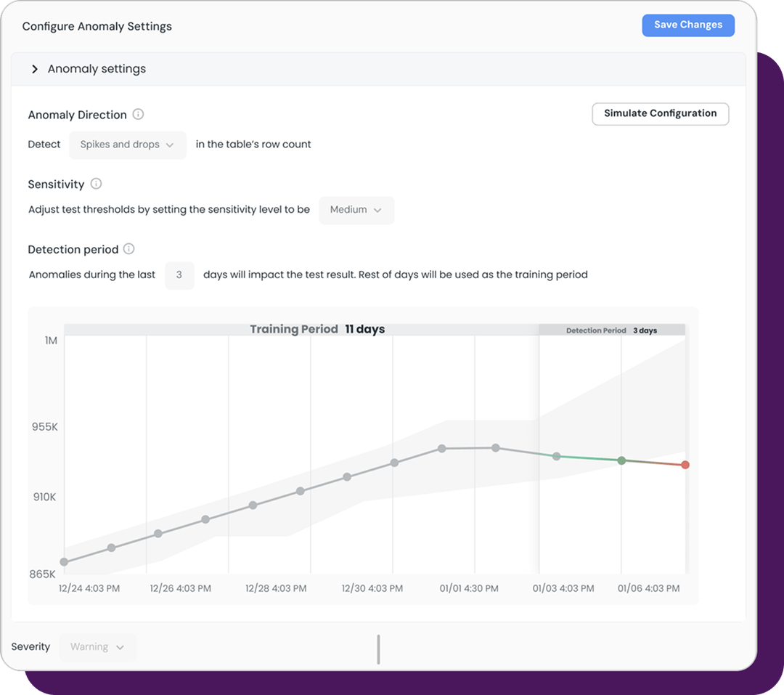
Task: Click the Sensitivity info icon
Action: 96,184
